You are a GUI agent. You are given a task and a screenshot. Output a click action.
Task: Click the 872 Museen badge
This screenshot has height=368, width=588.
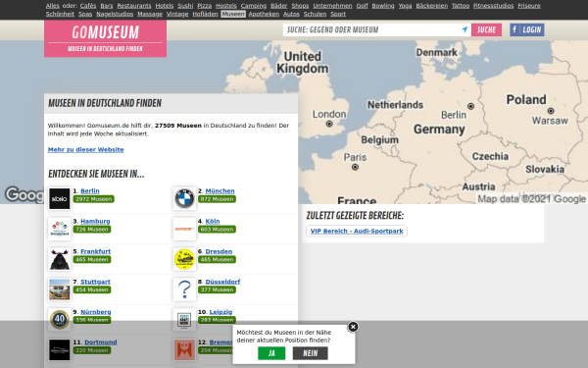click(217, 199)
